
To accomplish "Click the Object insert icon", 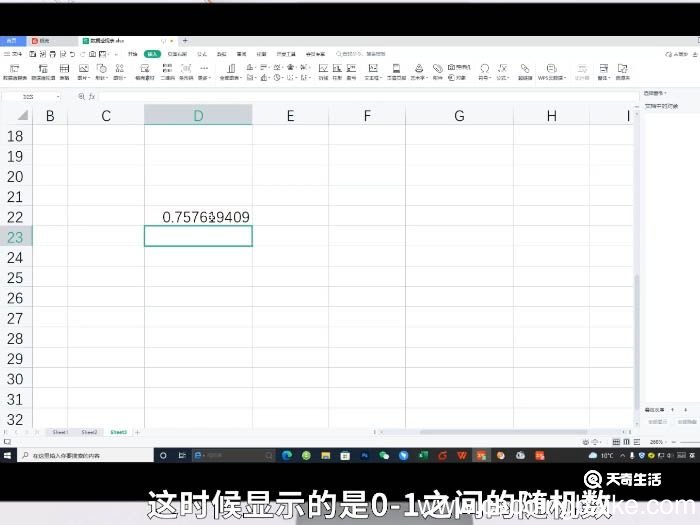I will [x=457, y=78].
